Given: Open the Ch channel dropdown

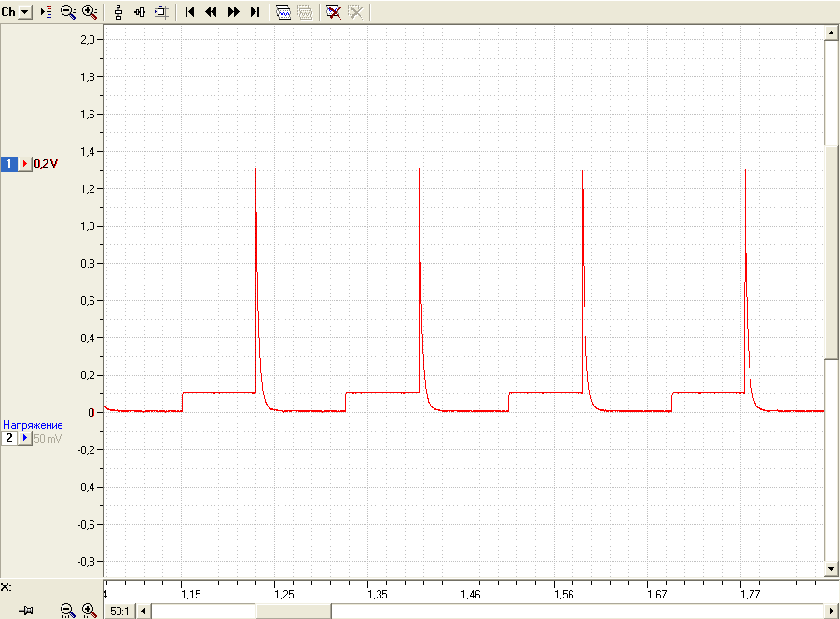Looking at the screenshot, I should [25, 12].
